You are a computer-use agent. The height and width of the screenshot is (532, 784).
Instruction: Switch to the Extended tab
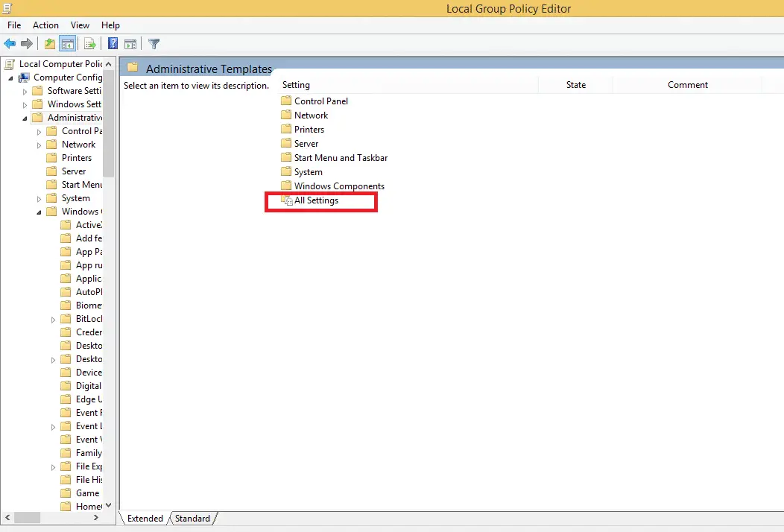(x=145, y=519)
